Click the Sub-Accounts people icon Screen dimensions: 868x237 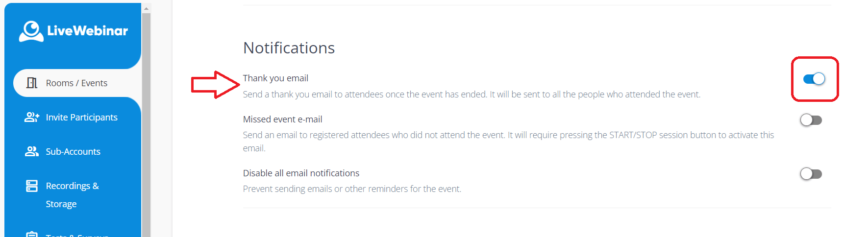point(32,151)
